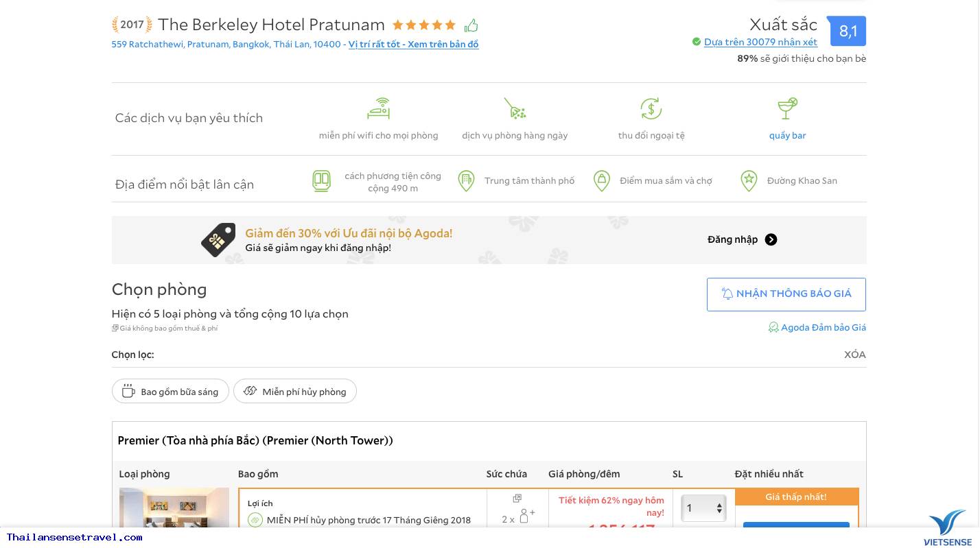Click 'NHẬN THÔNG BÁO GIÁ' button
The width and height of the screenshot is (980, 548).
(786, 294)
